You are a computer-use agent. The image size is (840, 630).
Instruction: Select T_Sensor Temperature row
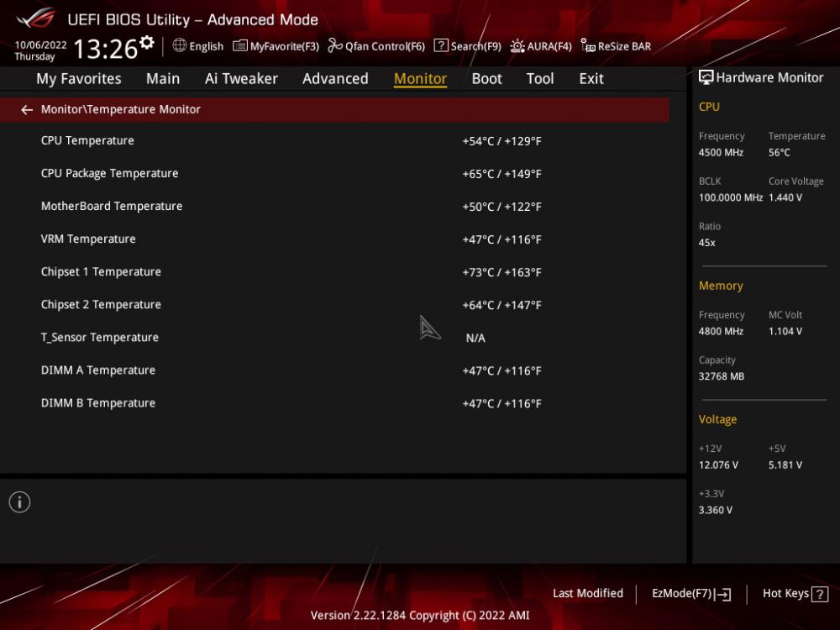point(334,338)
